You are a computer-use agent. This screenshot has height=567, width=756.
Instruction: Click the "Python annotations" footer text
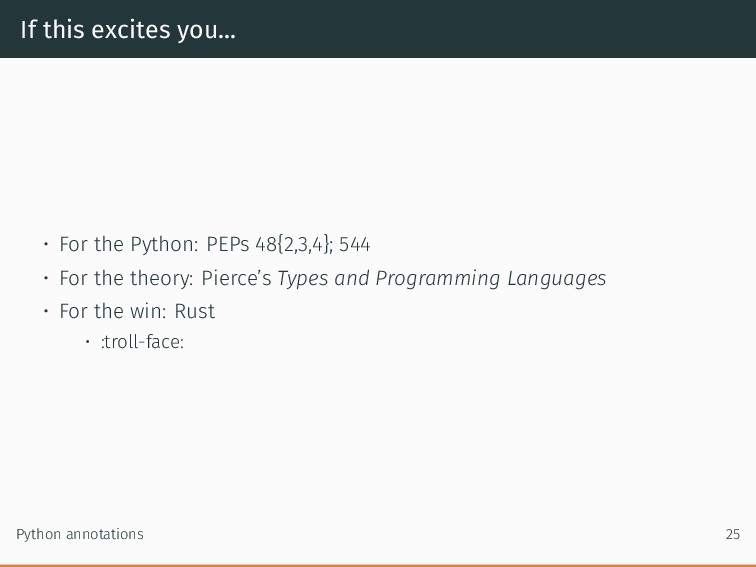[80, 534]
